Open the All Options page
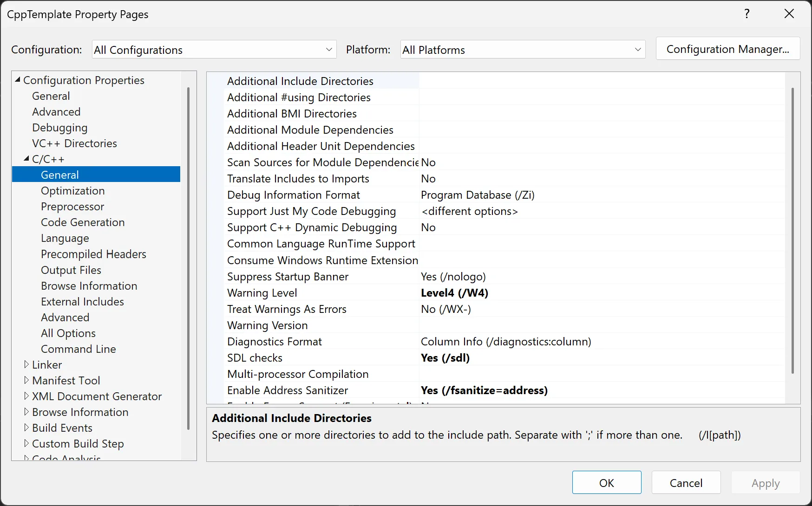 click(68, 333)
